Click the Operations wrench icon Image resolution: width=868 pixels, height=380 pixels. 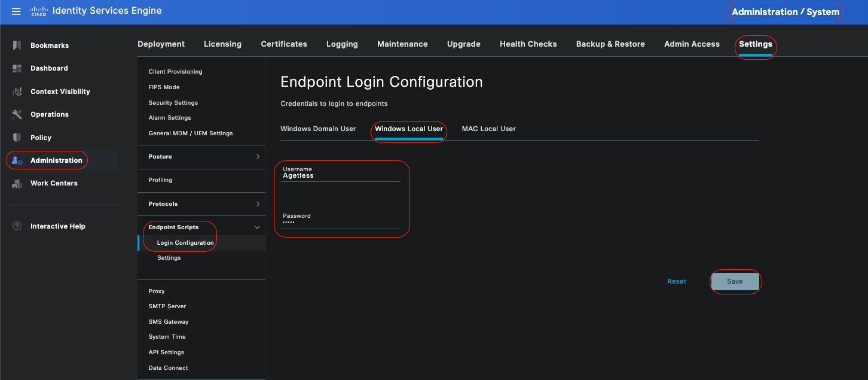click(x=17, y=114)
